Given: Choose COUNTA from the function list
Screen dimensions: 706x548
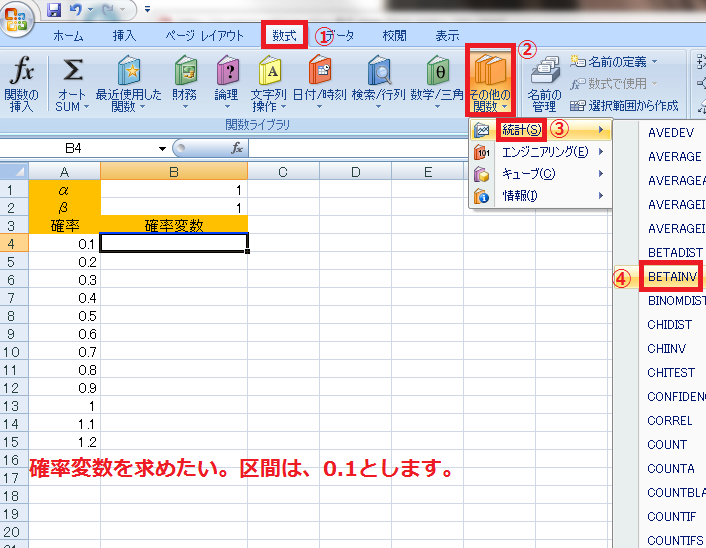Looking at the screenshot, I should 670,468.
